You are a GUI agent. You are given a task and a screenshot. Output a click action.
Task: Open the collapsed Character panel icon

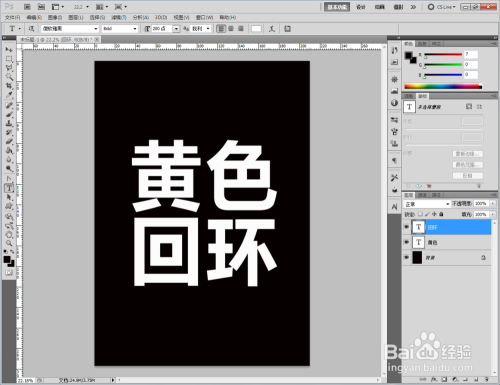pyautogui.click(x=394, y=207)
